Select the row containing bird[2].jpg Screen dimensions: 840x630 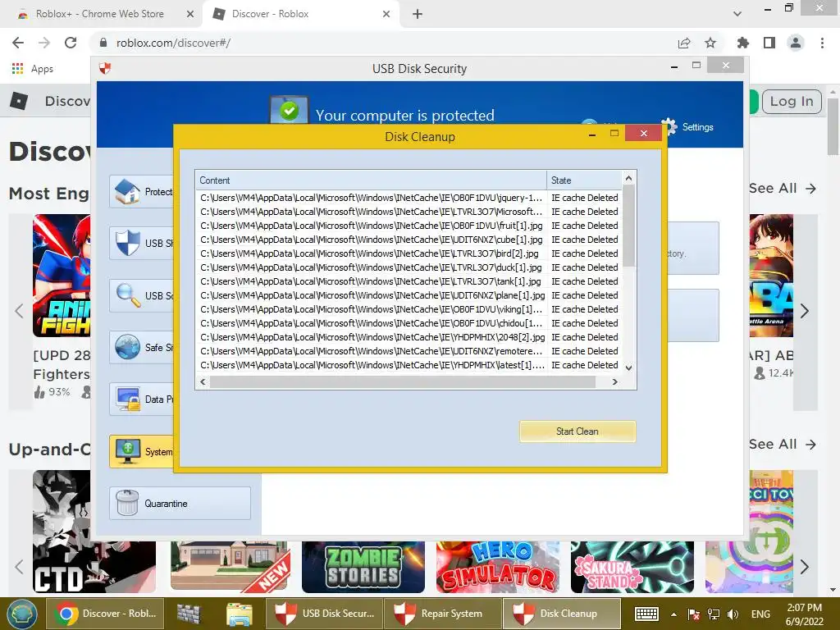point(409,253)
